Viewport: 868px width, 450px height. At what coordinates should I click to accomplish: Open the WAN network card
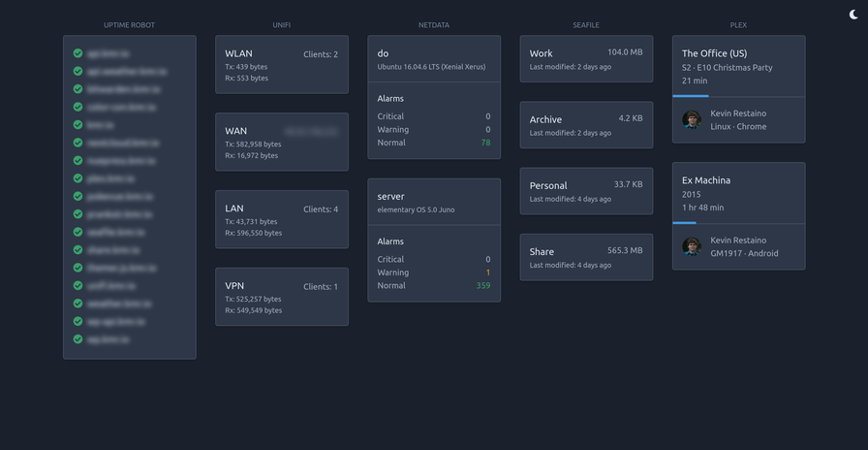281,142
